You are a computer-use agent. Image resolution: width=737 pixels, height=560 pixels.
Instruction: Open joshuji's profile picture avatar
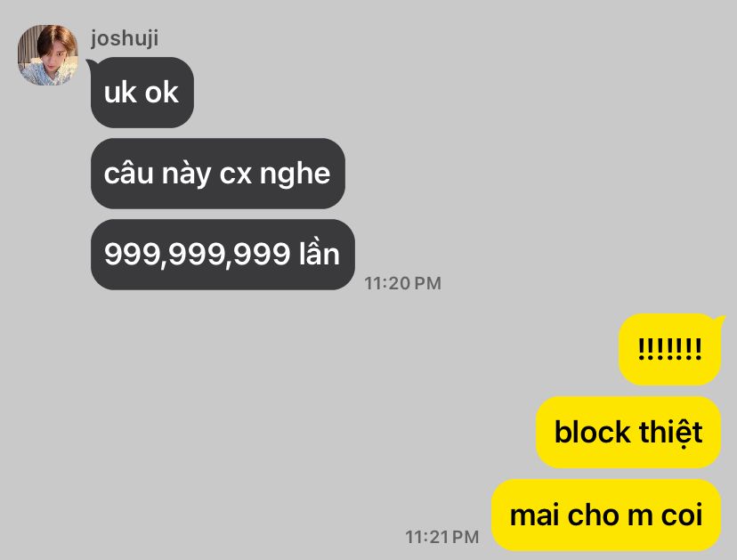[x=47, y=55]
